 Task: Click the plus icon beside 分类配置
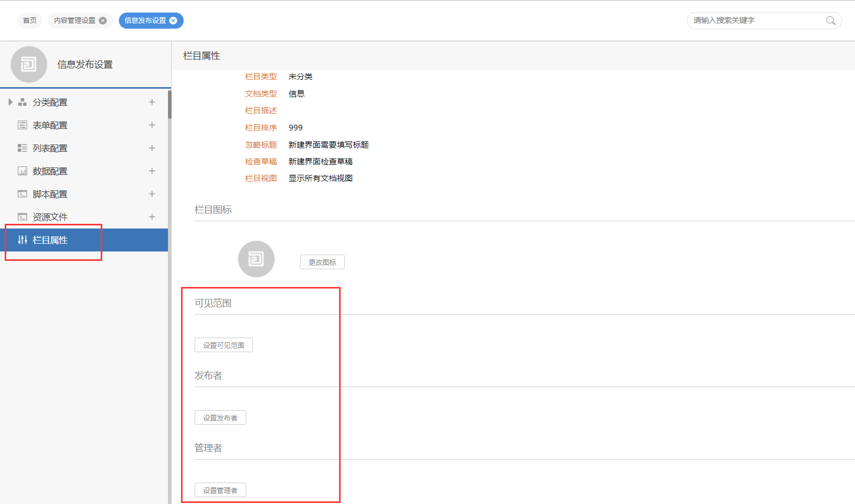coord(152,102)
